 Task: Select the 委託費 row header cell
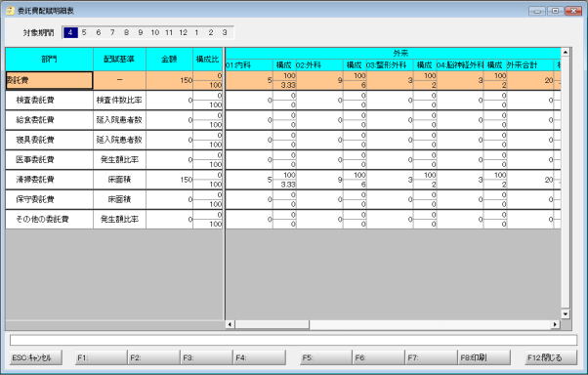pos(49,80)
